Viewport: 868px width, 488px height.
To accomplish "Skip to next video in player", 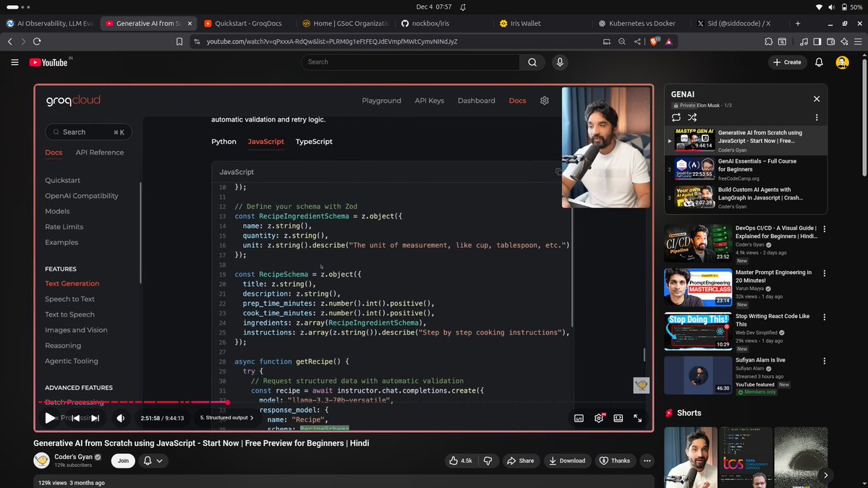I will click(x=95, y=418).
